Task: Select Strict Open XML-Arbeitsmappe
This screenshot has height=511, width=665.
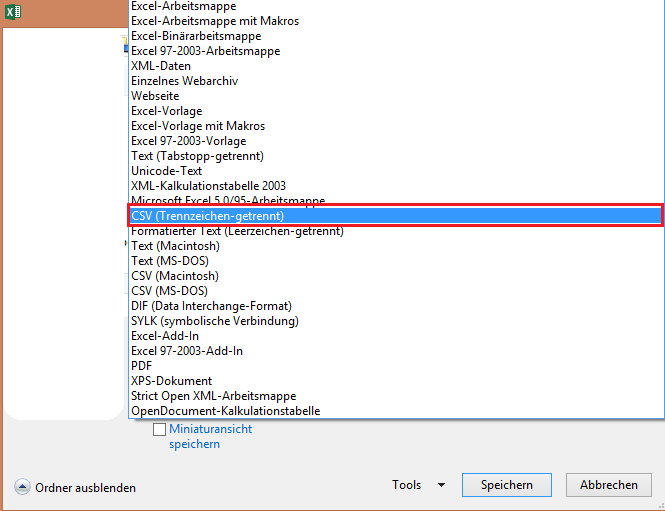Action: (x=396, y=396)
